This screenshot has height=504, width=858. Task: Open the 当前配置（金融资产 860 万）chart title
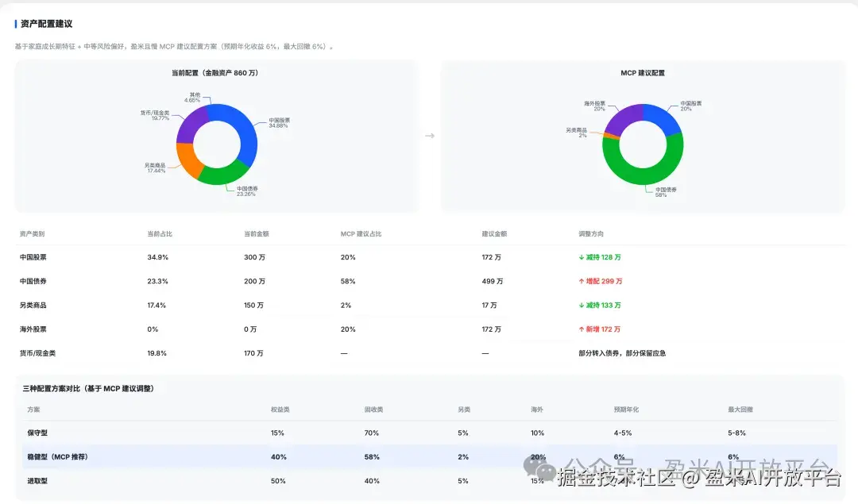click(214, 72)
